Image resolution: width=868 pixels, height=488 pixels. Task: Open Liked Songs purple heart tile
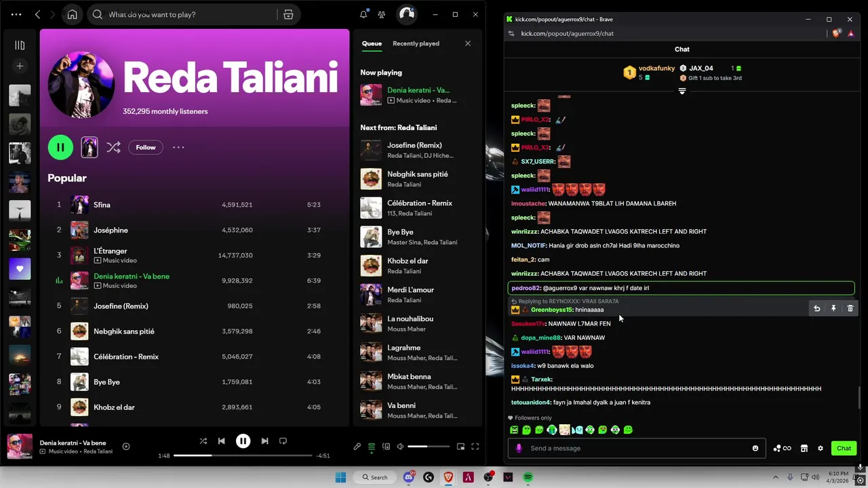coord(20,269)
